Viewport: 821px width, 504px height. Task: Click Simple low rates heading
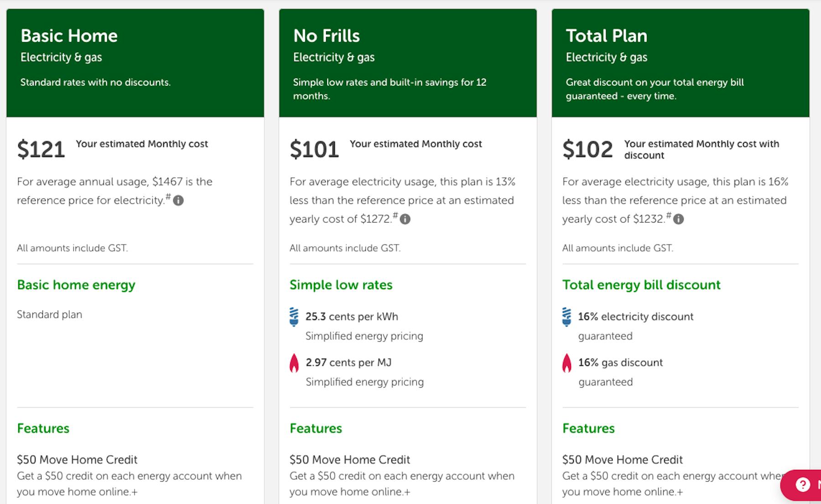tap(341, 285)
